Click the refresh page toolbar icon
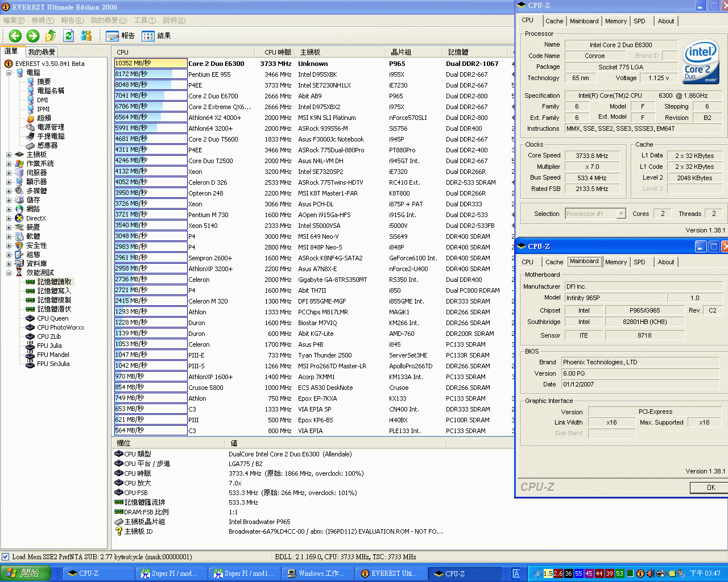The width and height of the screenshot is (728, 582). (69, 36)
